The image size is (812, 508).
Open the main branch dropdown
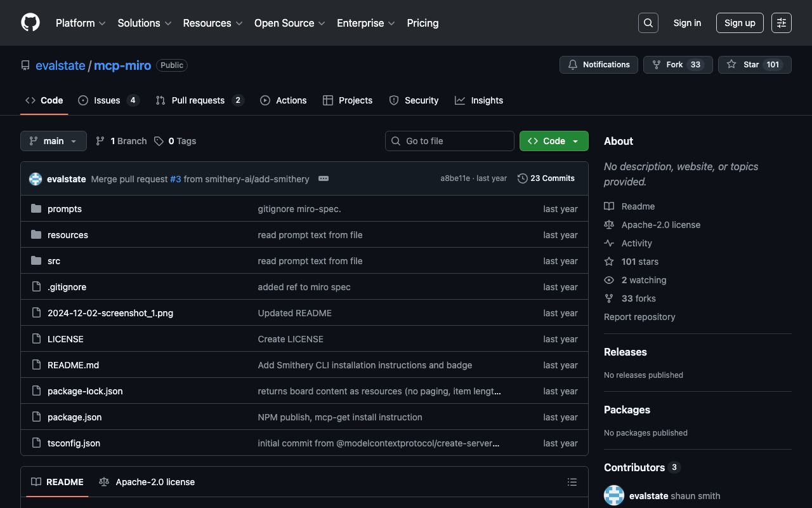pyautogui.click(x=53, y=141)
